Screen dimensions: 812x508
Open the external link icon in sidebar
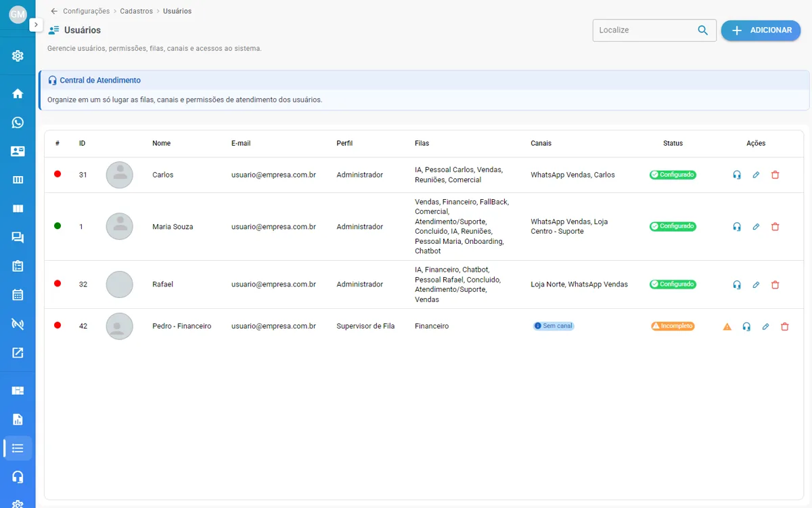[x=18, y=352]
